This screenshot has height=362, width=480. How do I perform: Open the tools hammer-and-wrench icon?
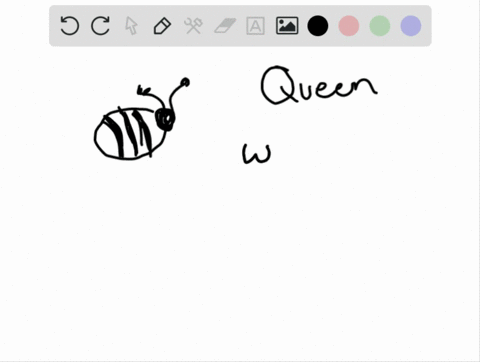(193, 26)
